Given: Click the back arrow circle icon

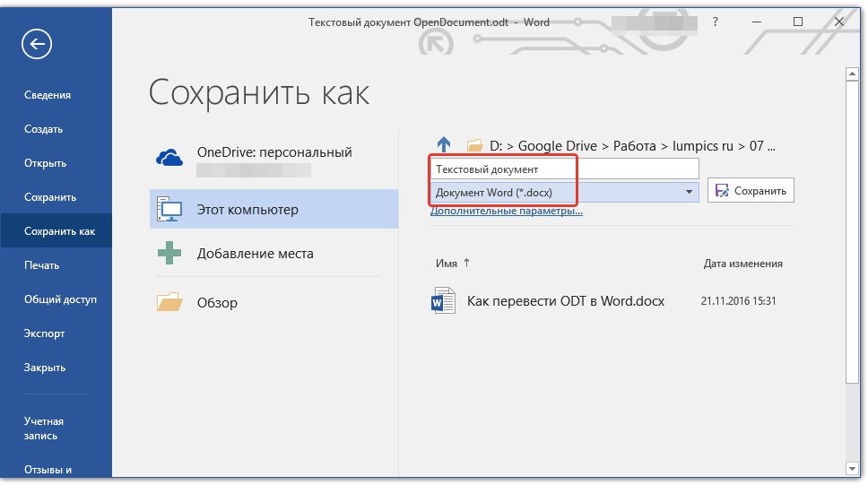Looking at the screenshot, I should pyautogui.click(x=37, y=44).
